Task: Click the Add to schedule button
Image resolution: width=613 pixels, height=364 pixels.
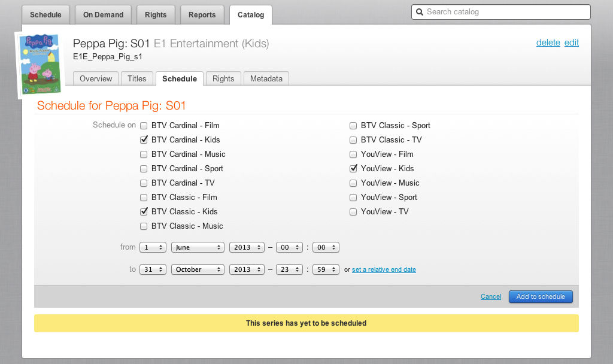Action: [x=541, y=297]
